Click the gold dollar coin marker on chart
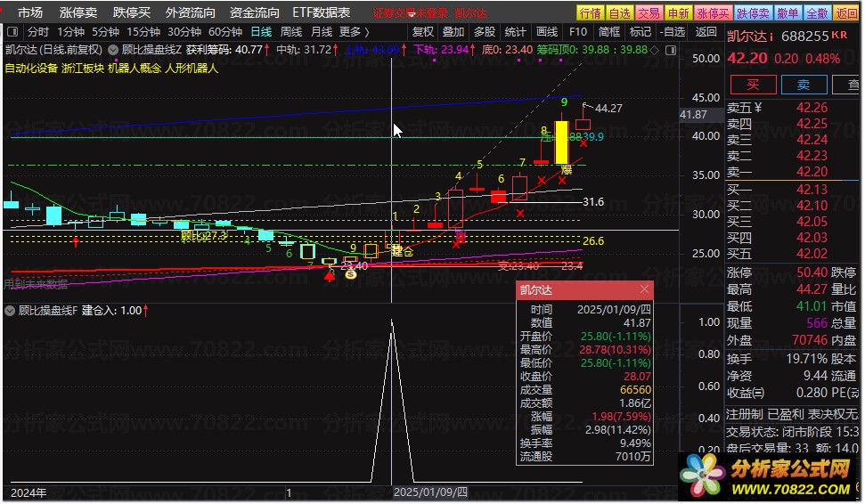This screenshot has width=865, height=504. click(350, 273)
